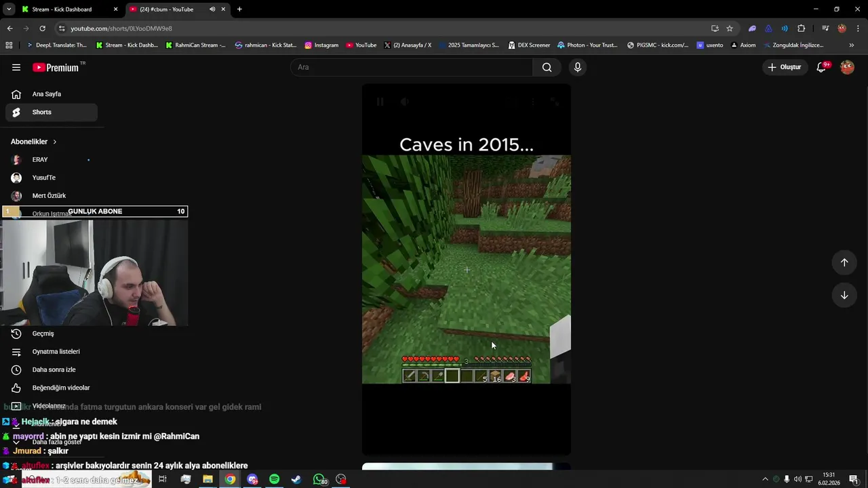Click the purple ghost extension icon
Screen dimensions: 868x488
752,28
